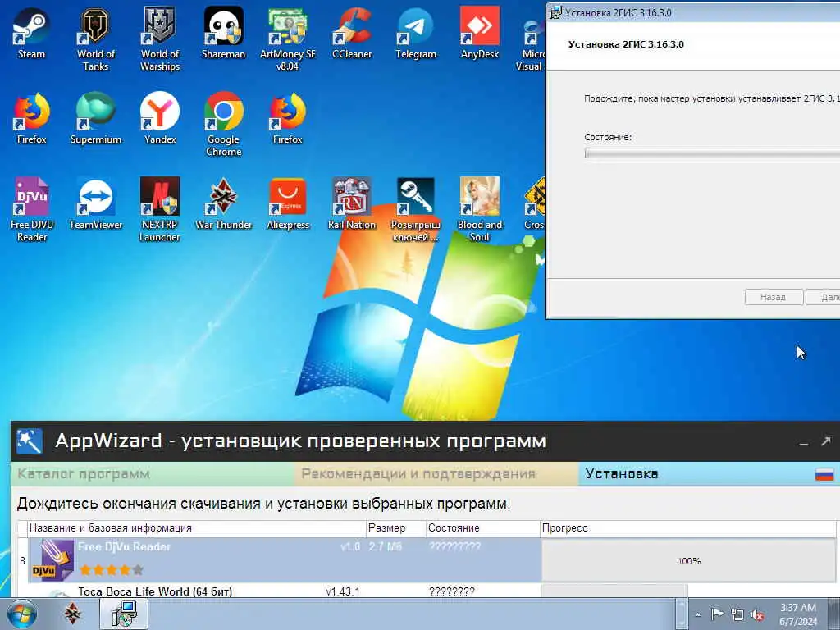Launch the Yandex browser icon
This screenshot has height=630, width=840.
click(160, 118)
